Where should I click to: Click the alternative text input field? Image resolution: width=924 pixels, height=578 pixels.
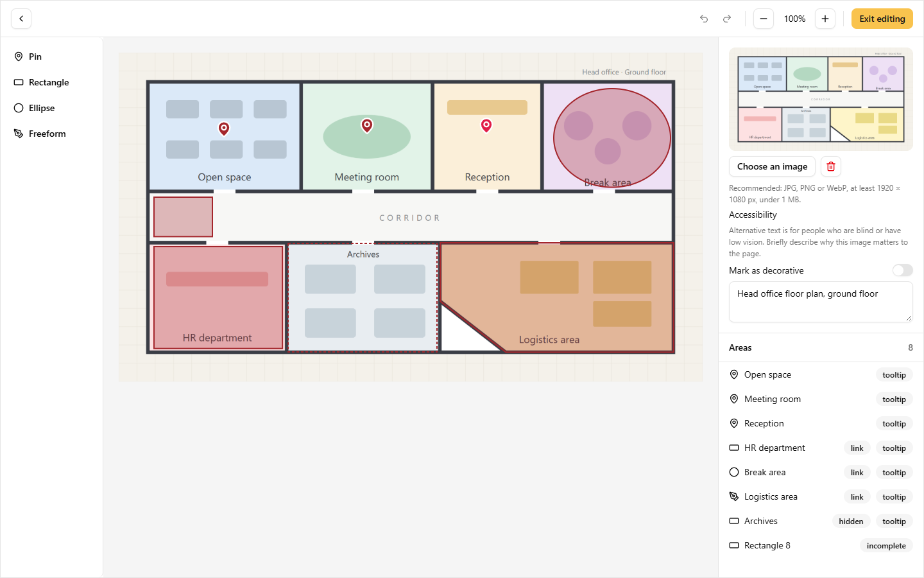tap(821, 302)
